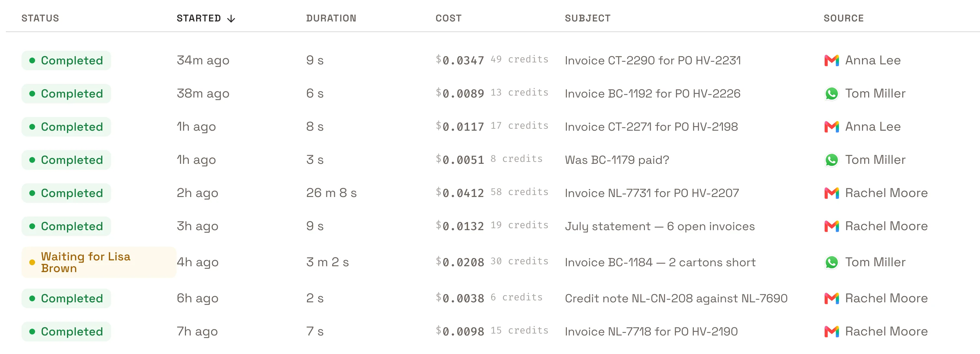The image size is (980, 354).
Task: Click Completed badge on Invoice NL-7718 row
Action: 66,332
